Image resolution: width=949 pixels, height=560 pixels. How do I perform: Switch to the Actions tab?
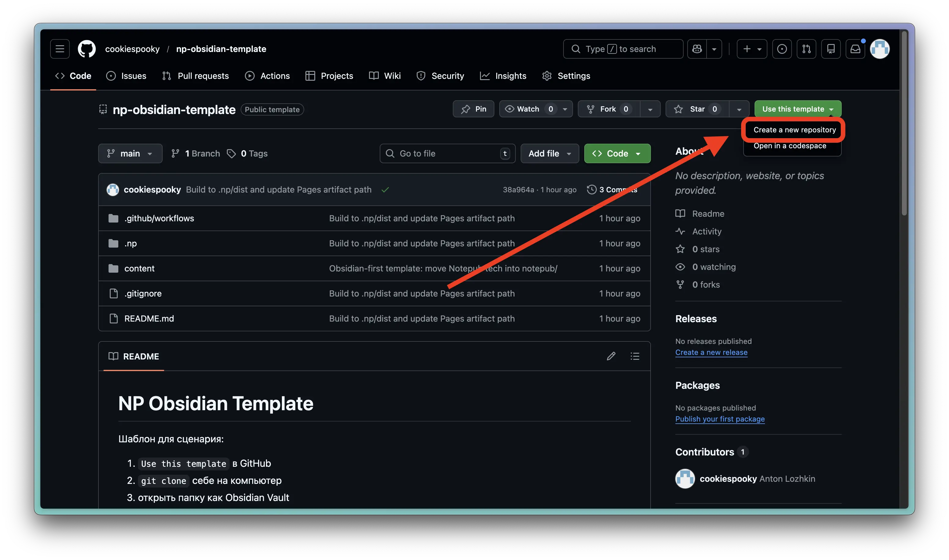(267, 76)
